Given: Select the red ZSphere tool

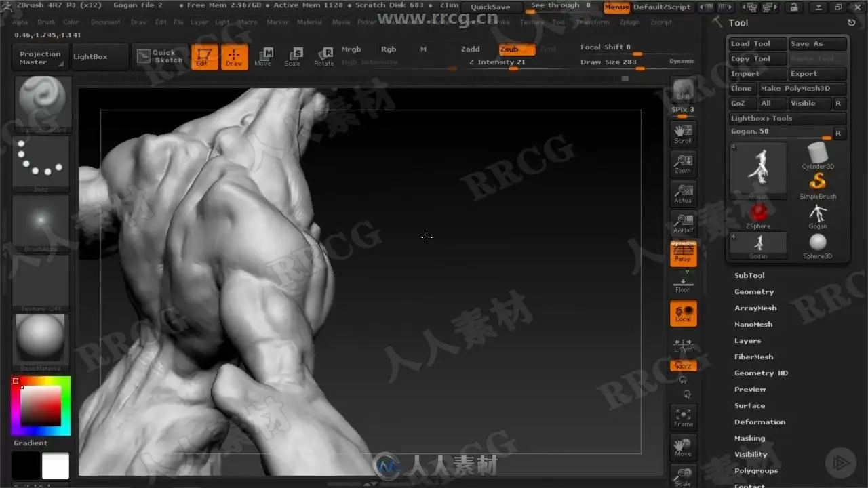Looking at the screenshot, I should (x=758, y=216).
